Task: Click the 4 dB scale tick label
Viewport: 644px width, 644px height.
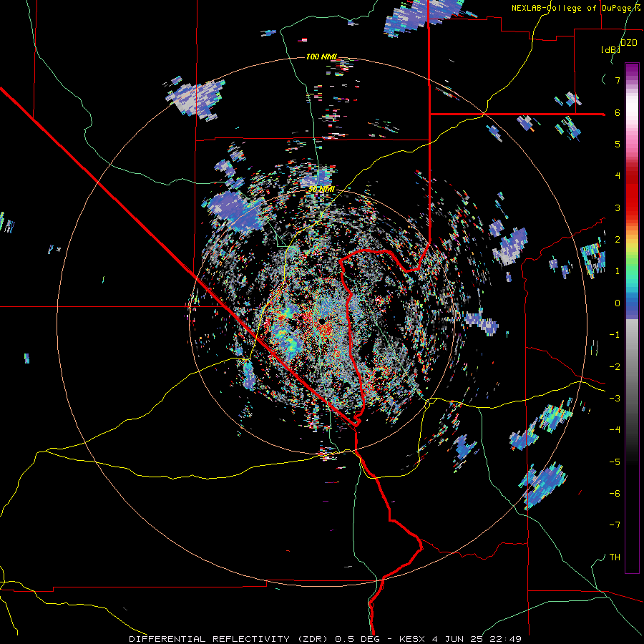Action: pyautogui.click(x=618, y=176)
